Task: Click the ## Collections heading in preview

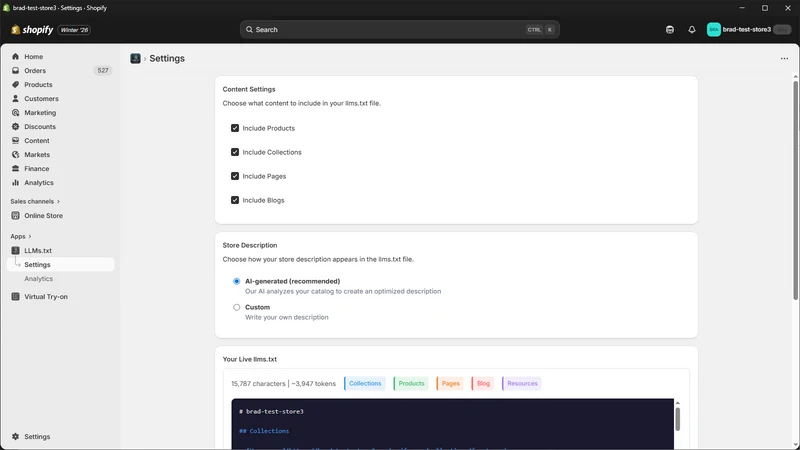Action: (x=264, y=431)
